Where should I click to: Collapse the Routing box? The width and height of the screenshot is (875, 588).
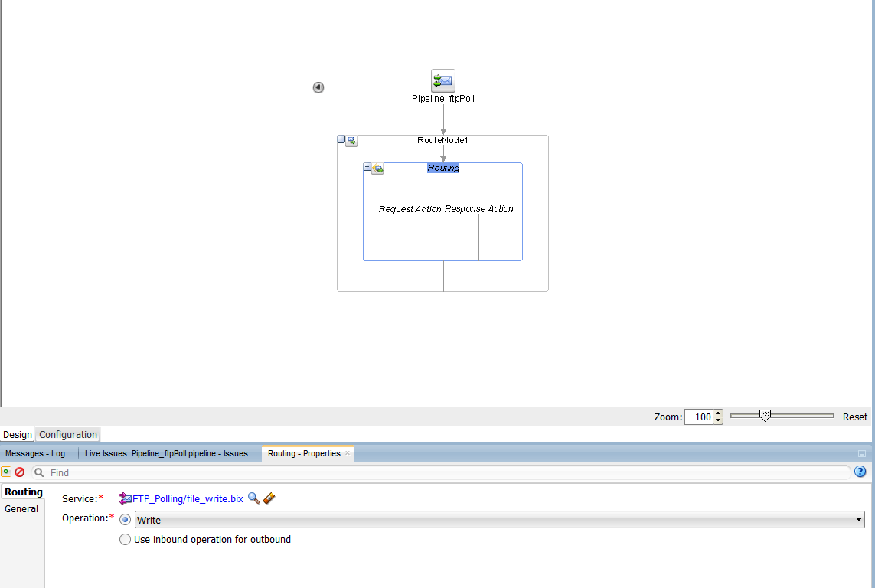click(x=367, y=167)
